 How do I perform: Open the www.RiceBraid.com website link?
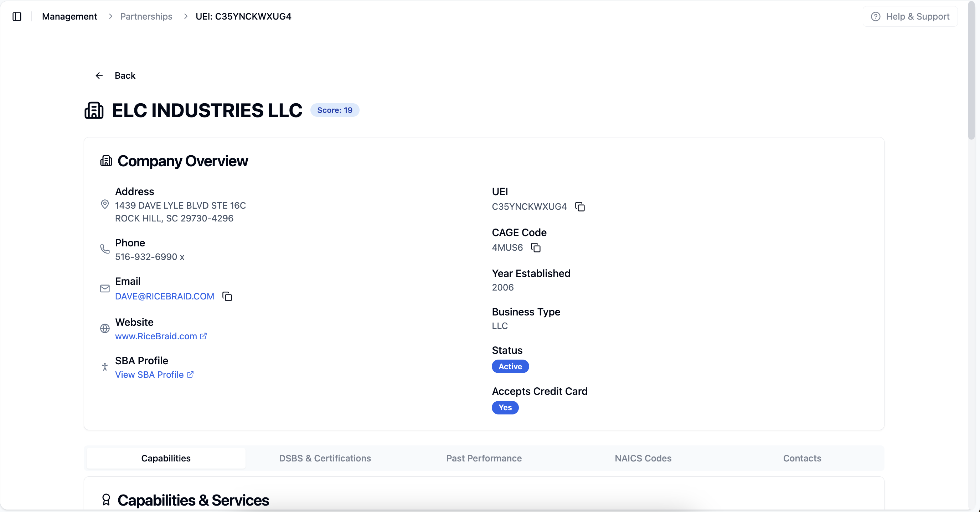[x=157, y=336]
